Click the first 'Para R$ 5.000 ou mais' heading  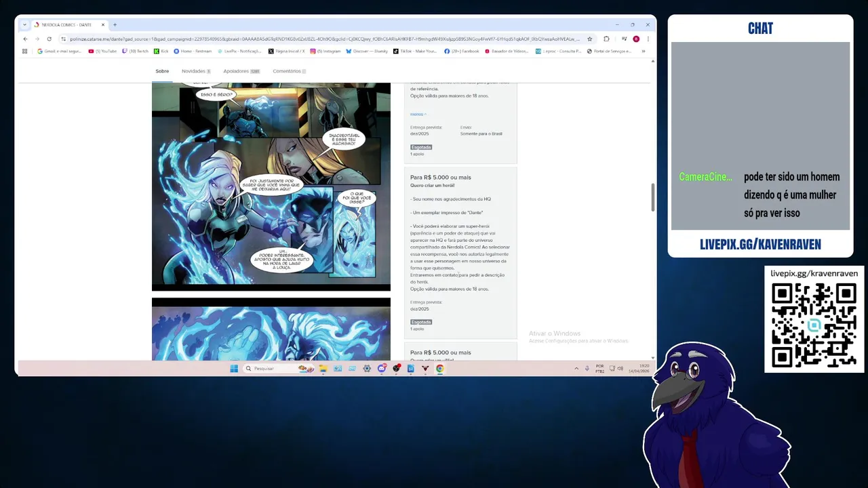pyautogui.click(x=441, y=178)
